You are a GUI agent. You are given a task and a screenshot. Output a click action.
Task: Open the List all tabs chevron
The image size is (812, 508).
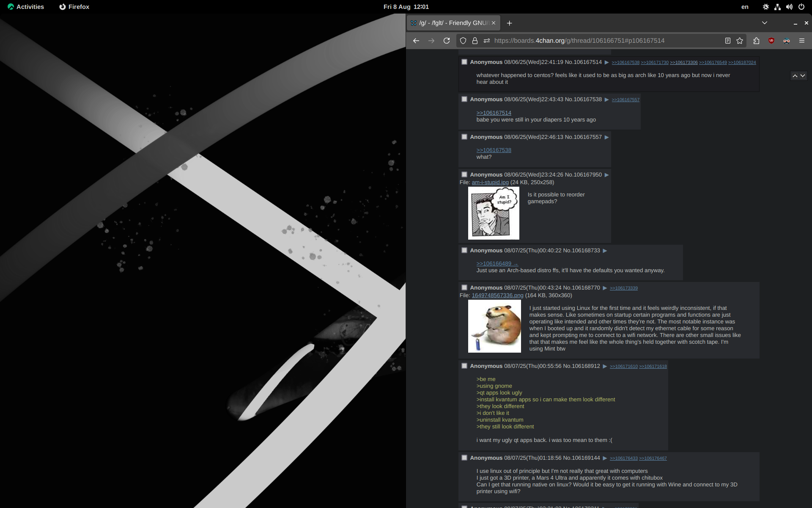764,23
